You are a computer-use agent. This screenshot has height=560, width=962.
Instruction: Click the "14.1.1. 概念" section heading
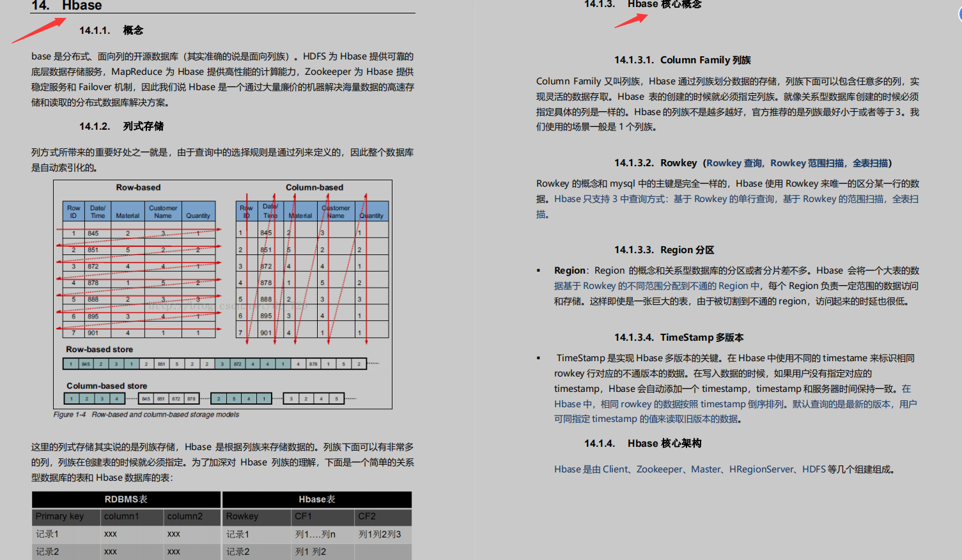click(111, 30)
